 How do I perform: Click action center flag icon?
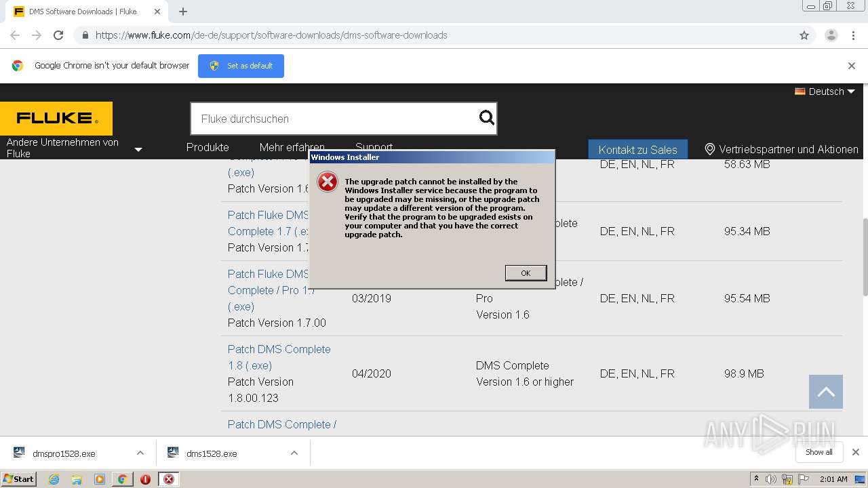(803, 479)
